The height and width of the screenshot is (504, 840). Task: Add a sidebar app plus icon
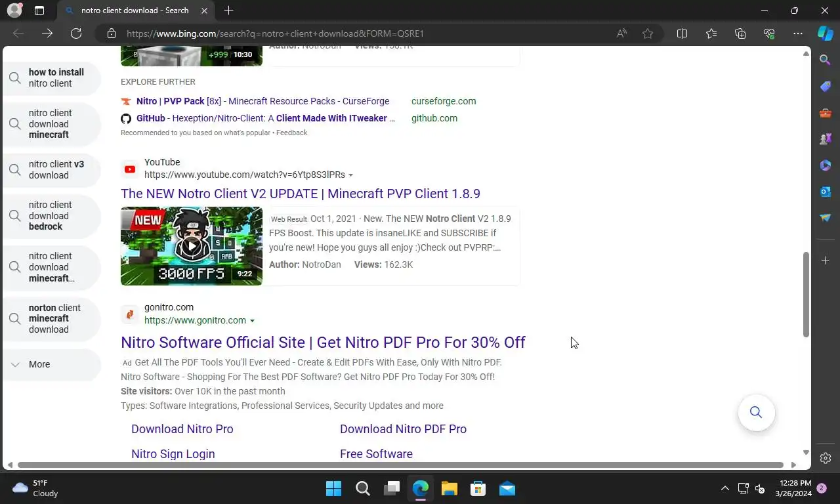pos(826,261)
